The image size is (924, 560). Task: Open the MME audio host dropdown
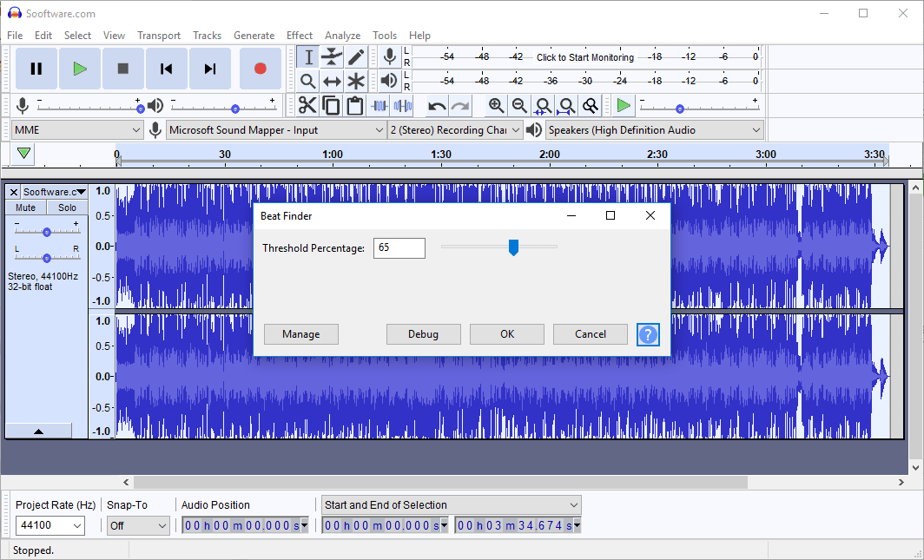(76, 128)
